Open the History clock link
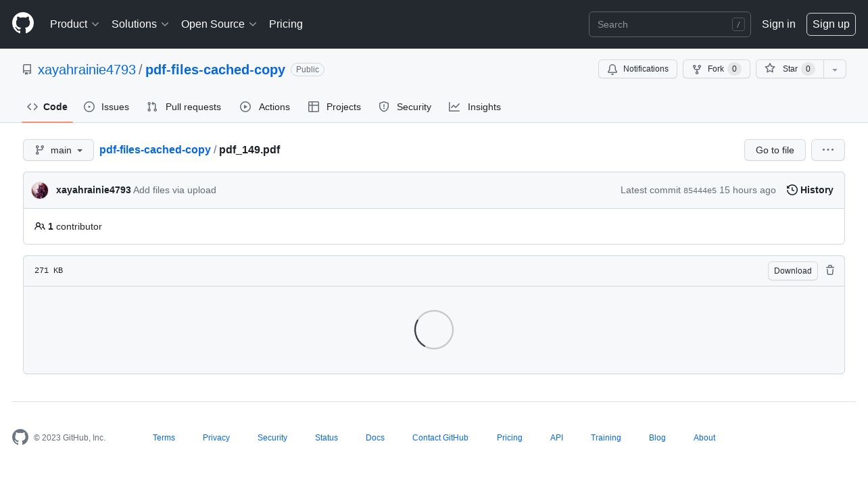The image size is (868, 479). [x=810, y=191]
